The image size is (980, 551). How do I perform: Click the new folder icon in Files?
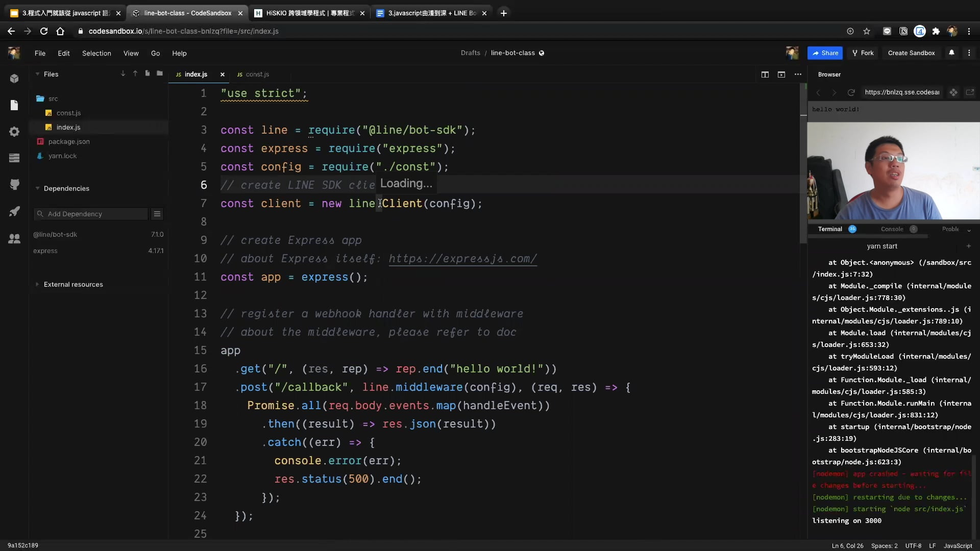click(160, 73)
